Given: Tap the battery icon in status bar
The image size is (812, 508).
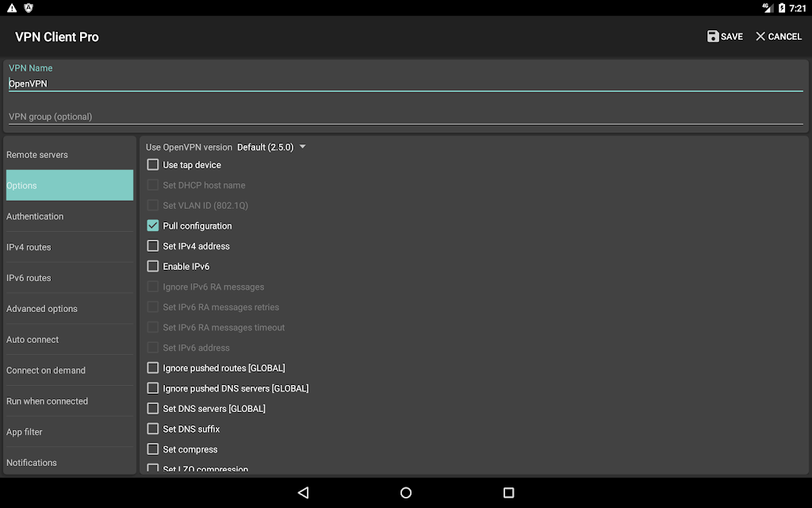Looking at the screenshot, I should tap(782, 8).
